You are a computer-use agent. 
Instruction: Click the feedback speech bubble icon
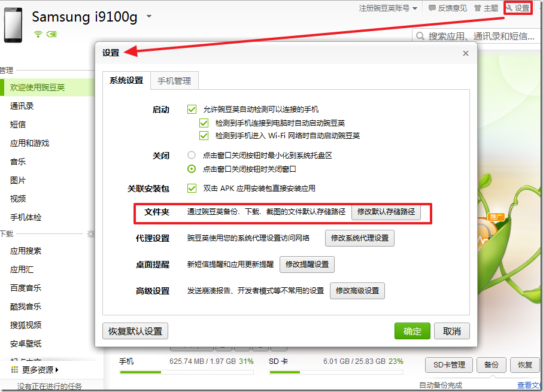pyautogui.click(x=432, y=8)
